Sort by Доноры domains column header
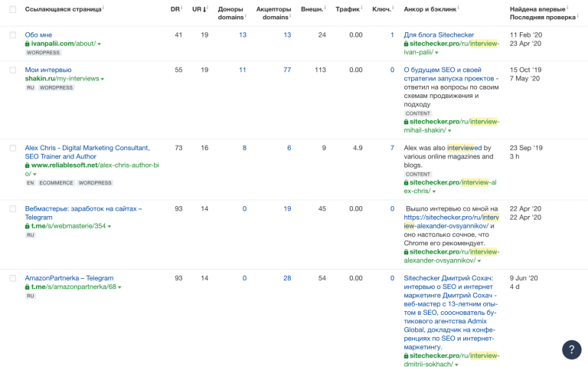The image size is (588, 367). point(230,13)
